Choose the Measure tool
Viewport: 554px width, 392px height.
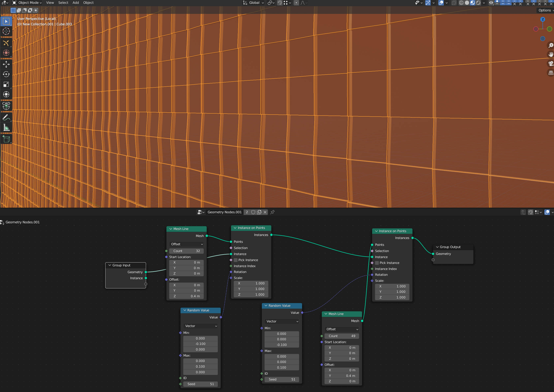tap(6, 127)
